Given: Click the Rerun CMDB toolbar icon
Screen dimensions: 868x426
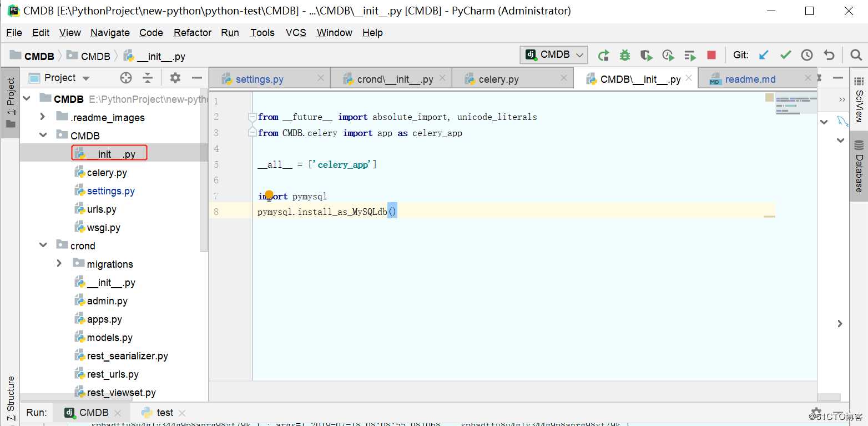Looking at the screenshot, I should click(603, 55).
